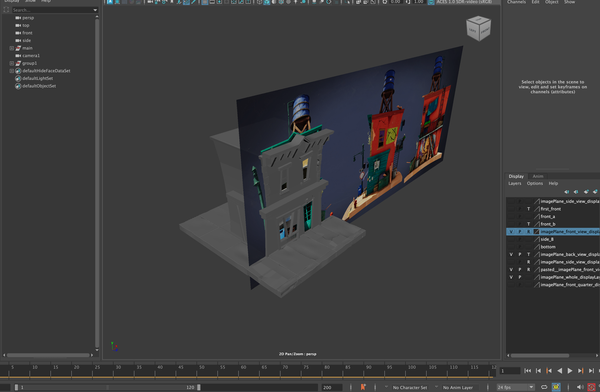Expand the group1 node in outliner

tap(11, 63)
